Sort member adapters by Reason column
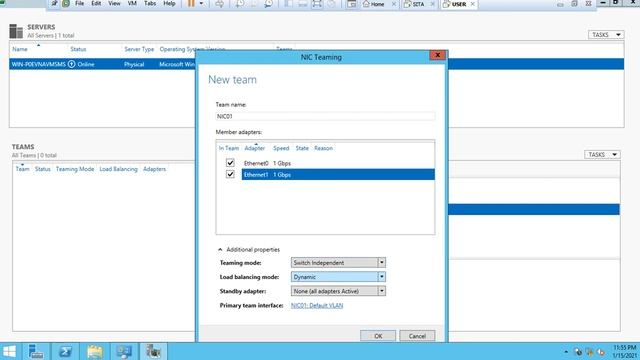This screenshot has height=360, width=640. pyautogui.click(x=323, y=148)
